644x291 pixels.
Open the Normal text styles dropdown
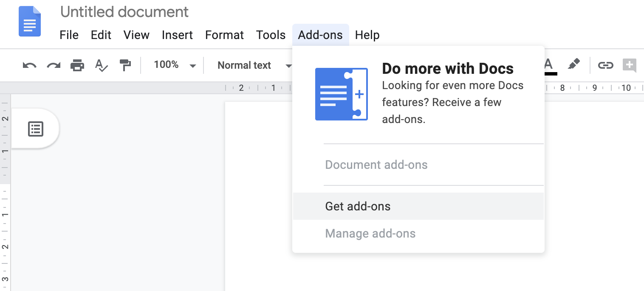coord(244,65)
